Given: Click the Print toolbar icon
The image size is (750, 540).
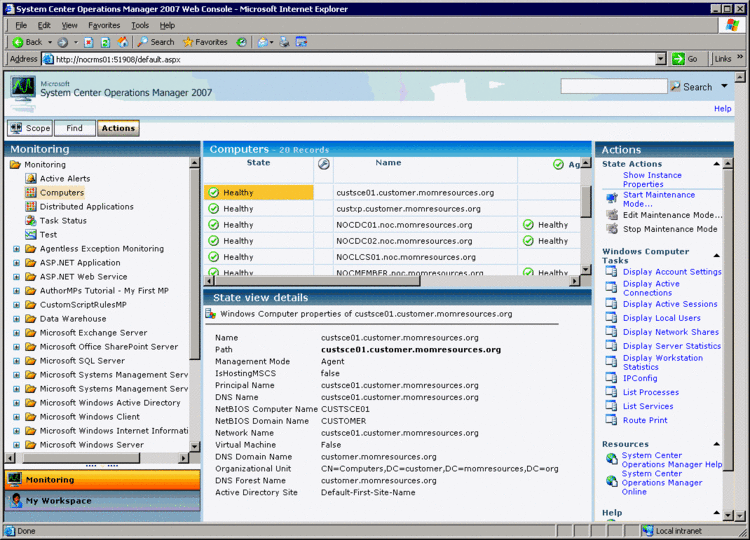Looking at the screenshot, I should [284, 42].
